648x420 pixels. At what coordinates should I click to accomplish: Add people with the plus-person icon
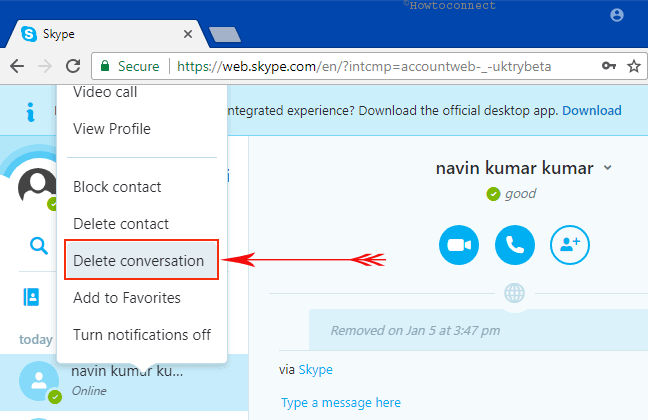570,245
